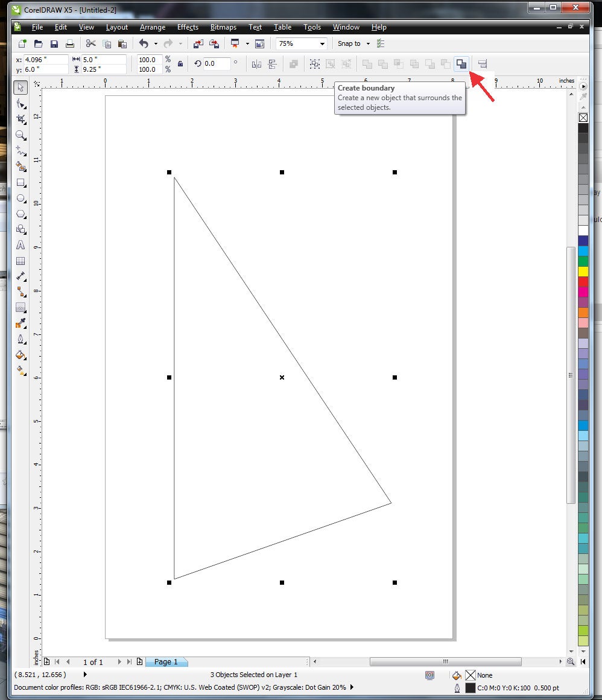Image resolution: width=602 pixels, height=700 pixels.
Task: Open the Undo history dropdown
Action: [x=155, y=44]
